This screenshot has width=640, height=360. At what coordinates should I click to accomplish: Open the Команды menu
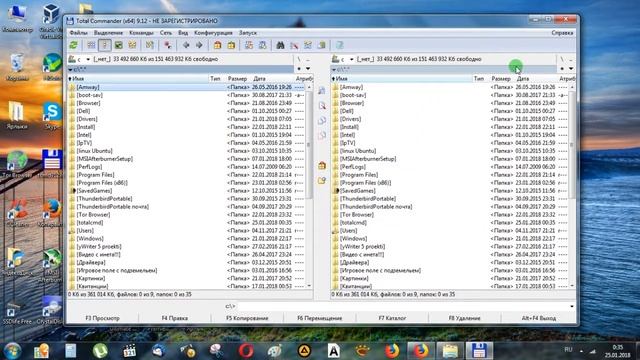pyautogui.click(x=141, y=33)
